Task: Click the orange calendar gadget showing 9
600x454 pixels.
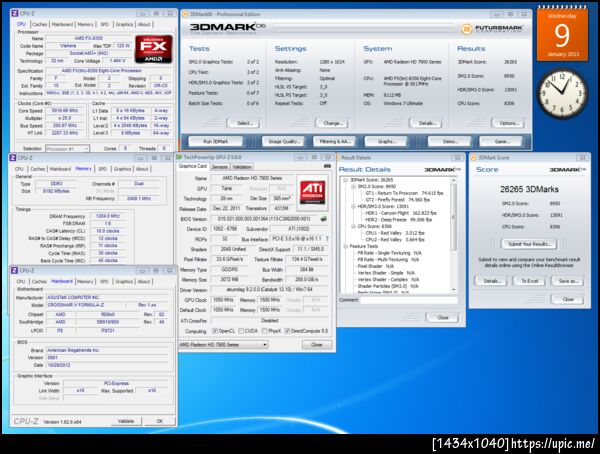Action: pos(562,34)
